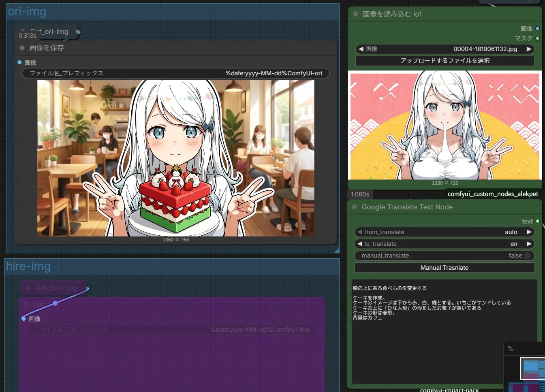Toggle the manual_translate switch

527,256
